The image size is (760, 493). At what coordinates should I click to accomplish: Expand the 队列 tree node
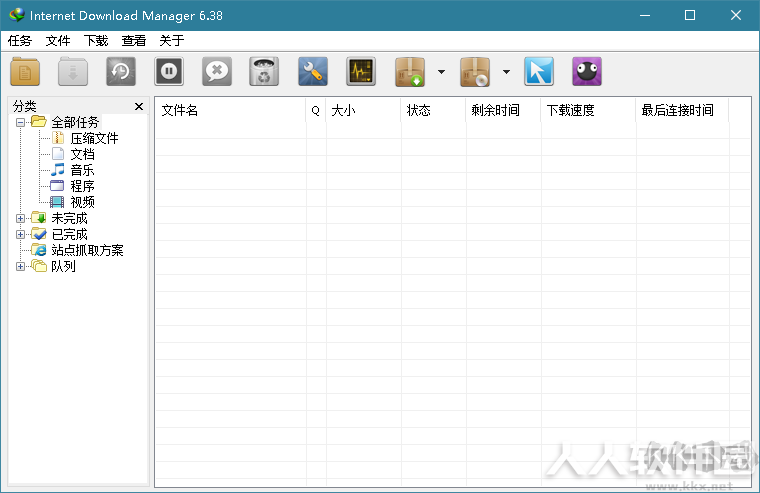[x=20, y=266]
